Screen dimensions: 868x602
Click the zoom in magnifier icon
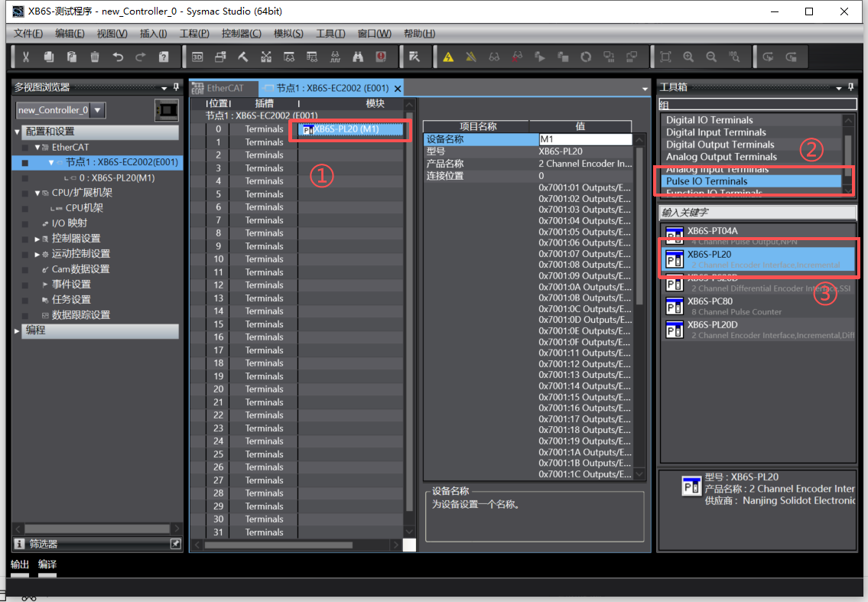(x=688, y=57)
